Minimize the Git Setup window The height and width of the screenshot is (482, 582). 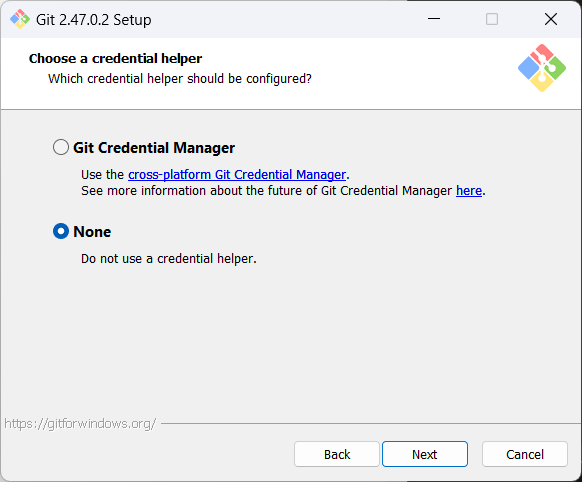tap(434, 19)
